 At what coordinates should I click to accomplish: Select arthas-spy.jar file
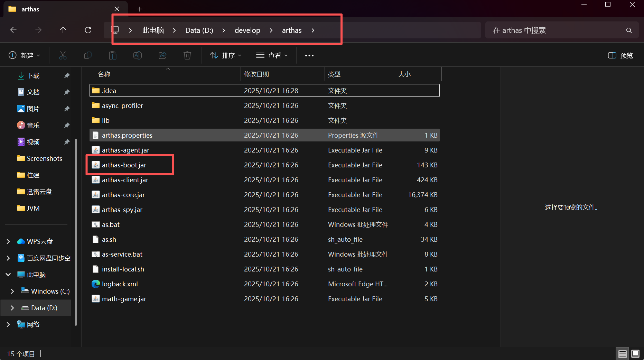coord(264,210)
